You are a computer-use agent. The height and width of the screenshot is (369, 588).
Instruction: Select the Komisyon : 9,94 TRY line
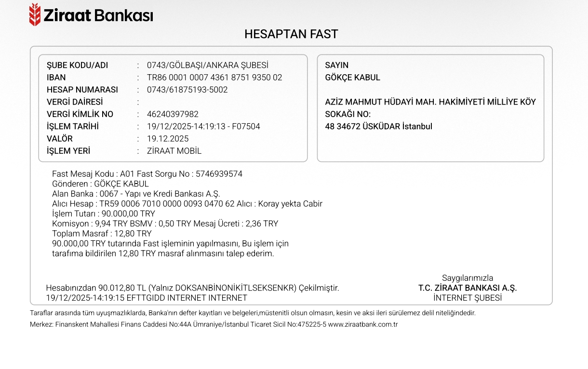point(165,224)
